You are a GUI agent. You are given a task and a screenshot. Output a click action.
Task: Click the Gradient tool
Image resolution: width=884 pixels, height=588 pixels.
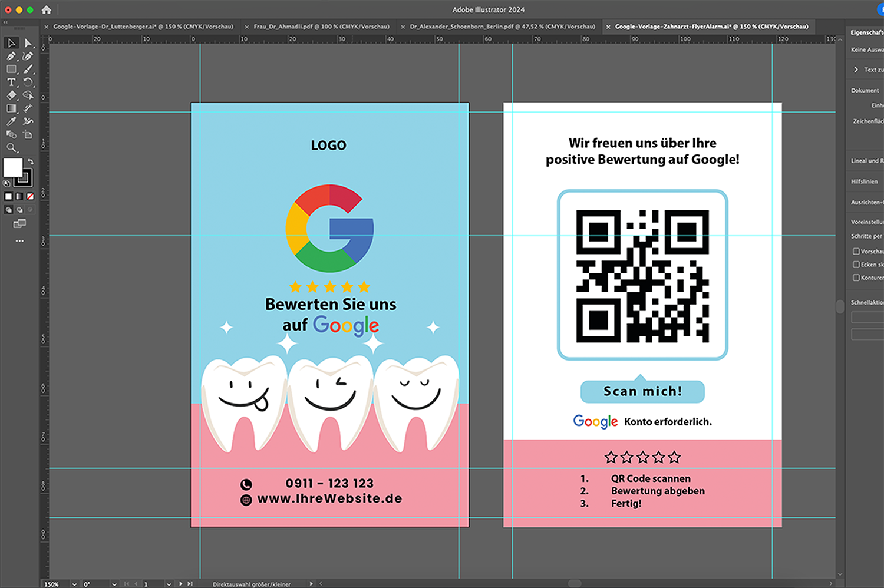(11, 108)
